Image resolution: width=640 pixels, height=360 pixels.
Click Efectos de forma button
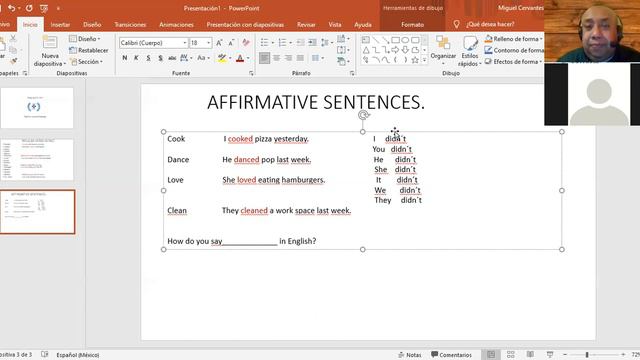pyautogui.click(x=513, y=62)
